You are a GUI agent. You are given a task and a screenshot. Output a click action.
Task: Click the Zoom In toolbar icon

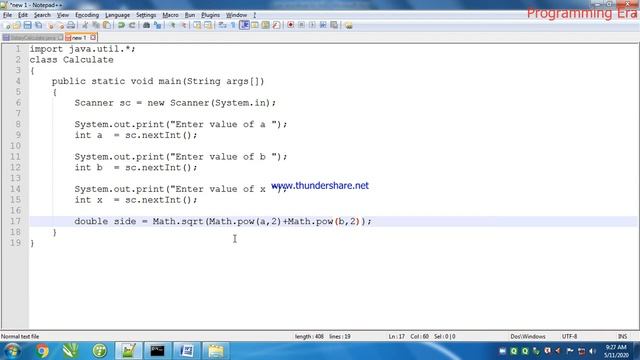click(x=173, y=25)
